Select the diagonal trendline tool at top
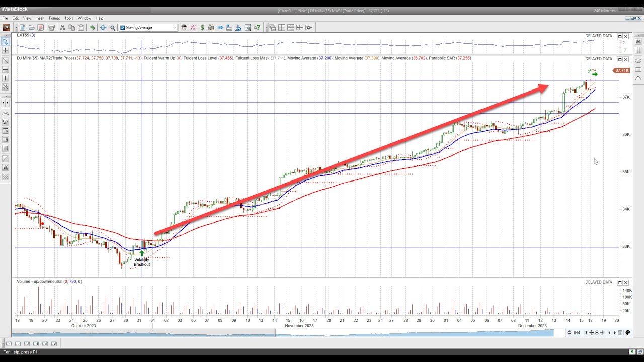Image resolution: width=644 pixels, height=362 pixels. 6,61
